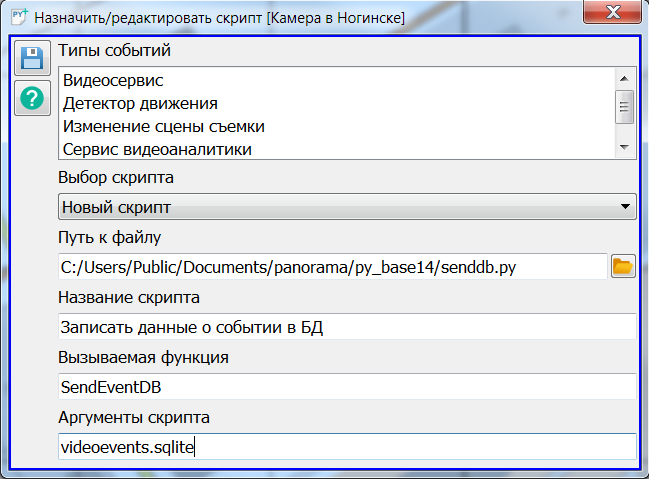Viewport: 649px width, 479px height.
Task: Open the Новый скрипт dropdown
Action: coord(347,207)
